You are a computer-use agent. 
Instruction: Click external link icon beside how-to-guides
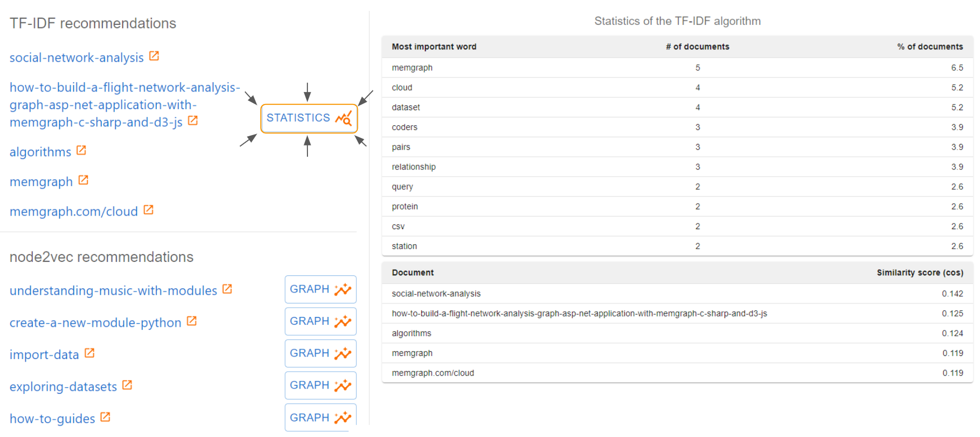105,417
